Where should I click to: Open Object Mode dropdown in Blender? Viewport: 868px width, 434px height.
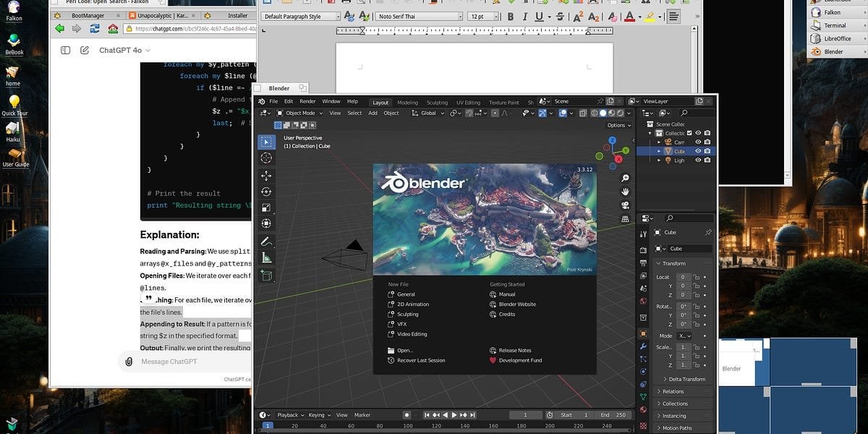[300, 113]
